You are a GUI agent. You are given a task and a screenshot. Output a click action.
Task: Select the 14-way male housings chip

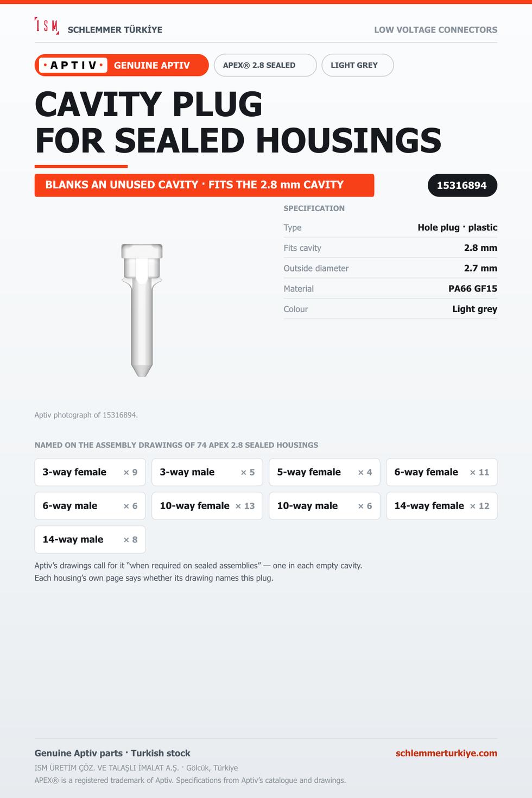[90, 540]
